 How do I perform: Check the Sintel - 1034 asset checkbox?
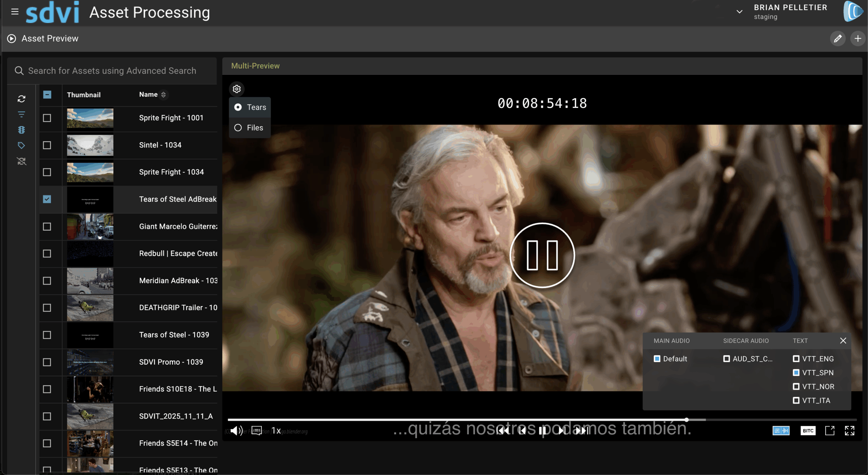pos(47,145)
